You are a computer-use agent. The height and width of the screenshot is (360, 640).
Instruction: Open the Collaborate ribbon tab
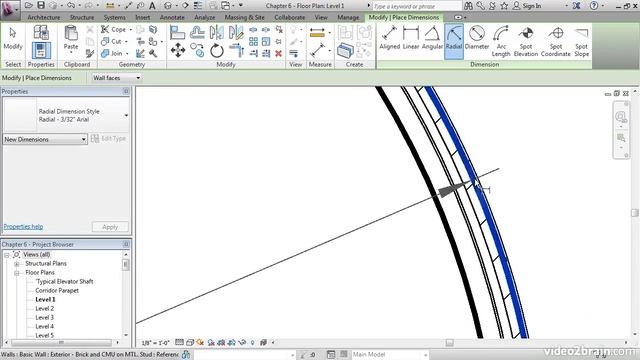point(289,18)
